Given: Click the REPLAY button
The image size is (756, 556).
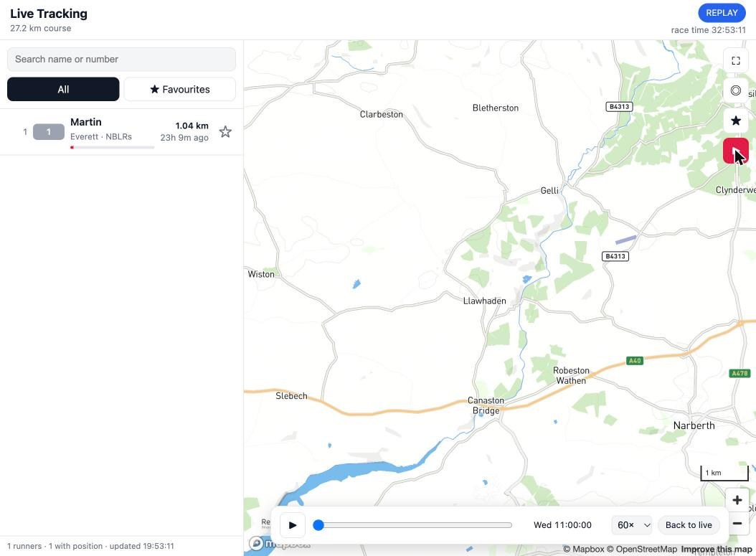Looking at the screenshot, I should point(722,13).
